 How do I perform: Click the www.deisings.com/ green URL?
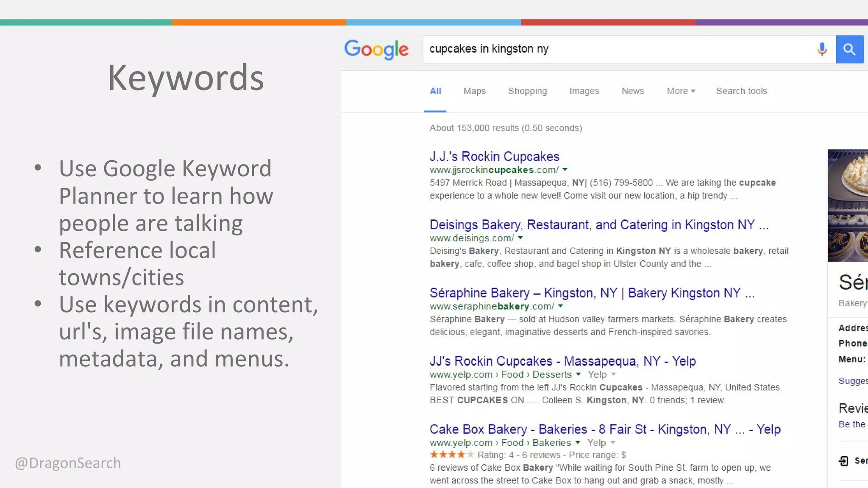coord(472,238)
